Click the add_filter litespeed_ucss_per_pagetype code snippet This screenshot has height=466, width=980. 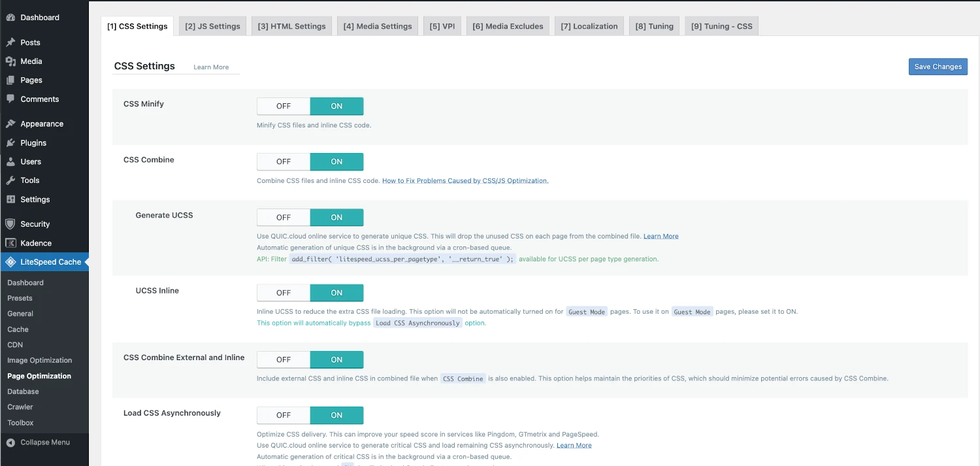click(x=402, y=259)
